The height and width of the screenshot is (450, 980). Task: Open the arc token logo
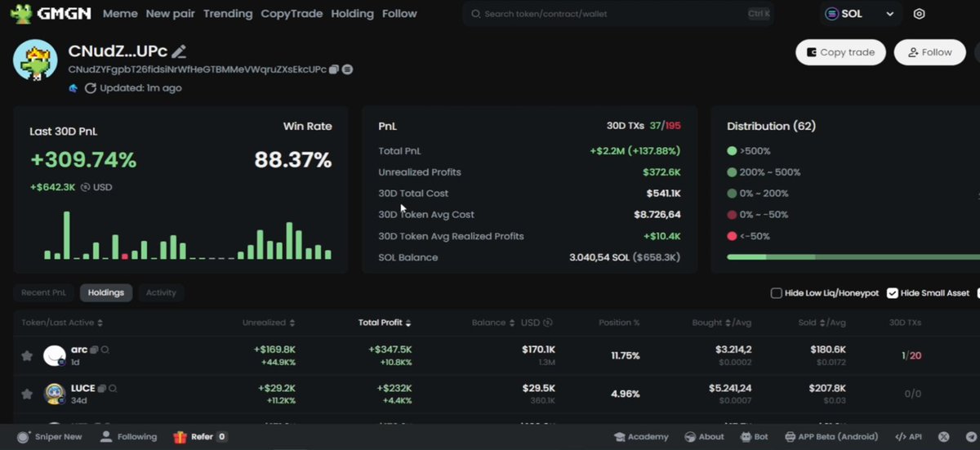55,356
